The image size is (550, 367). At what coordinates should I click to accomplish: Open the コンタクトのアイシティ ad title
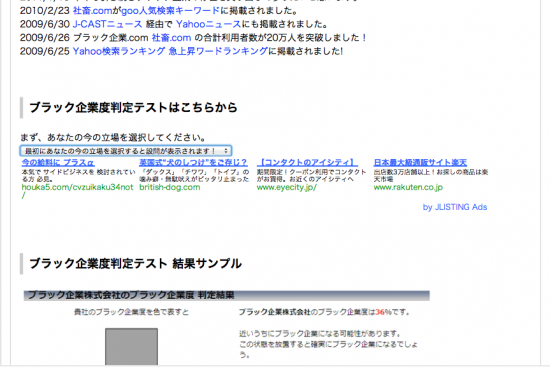(x=307, y=162)
